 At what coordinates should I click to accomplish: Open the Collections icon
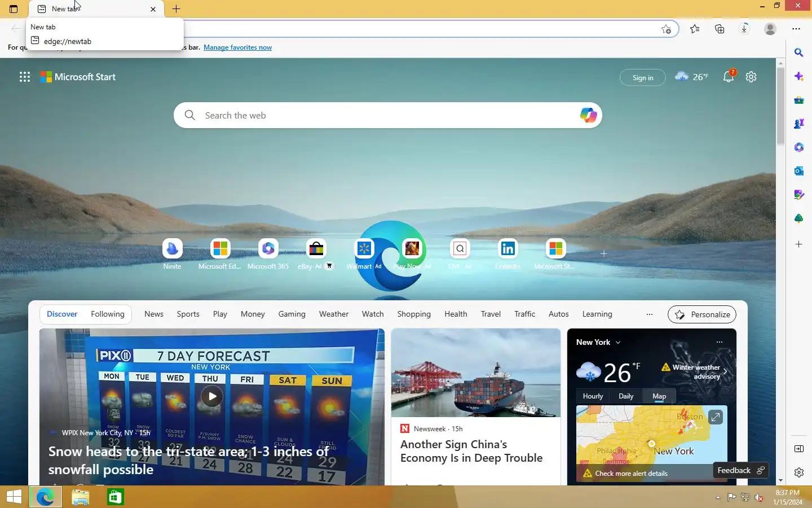pyautogui.click(x=720, y=29)
